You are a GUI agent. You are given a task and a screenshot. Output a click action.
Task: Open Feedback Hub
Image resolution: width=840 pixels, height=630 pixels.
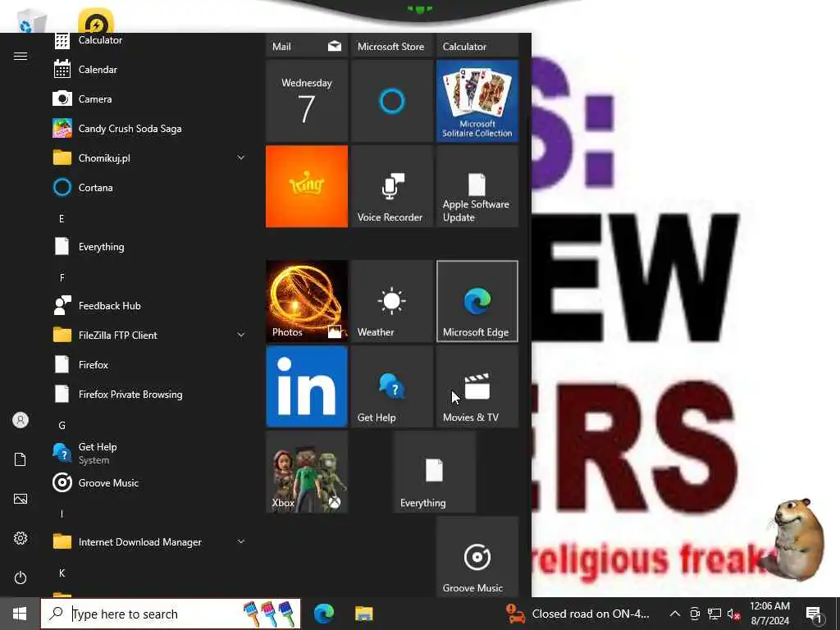point(150,306)
